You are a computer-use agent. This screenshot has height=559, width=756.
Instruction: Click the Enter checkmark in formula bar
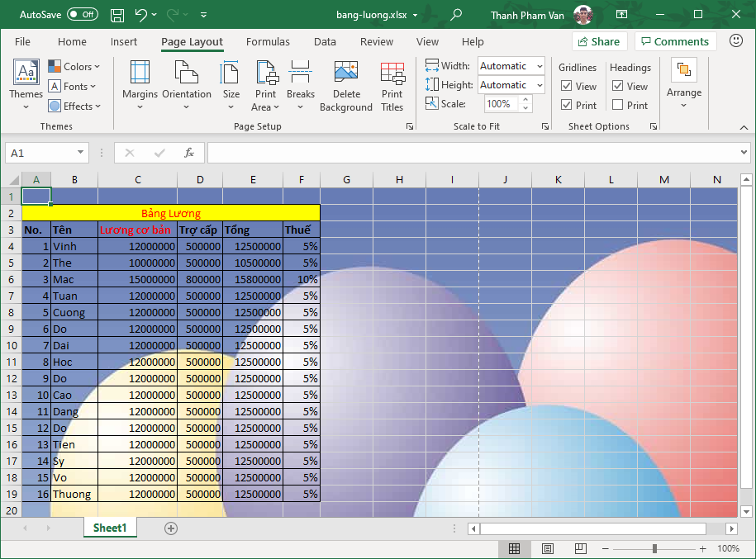pos(159,154)
